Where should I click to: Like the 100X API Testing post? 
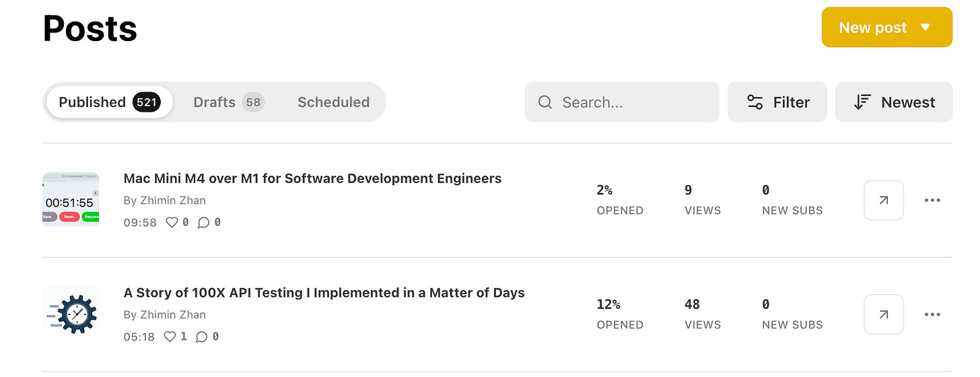170,337
